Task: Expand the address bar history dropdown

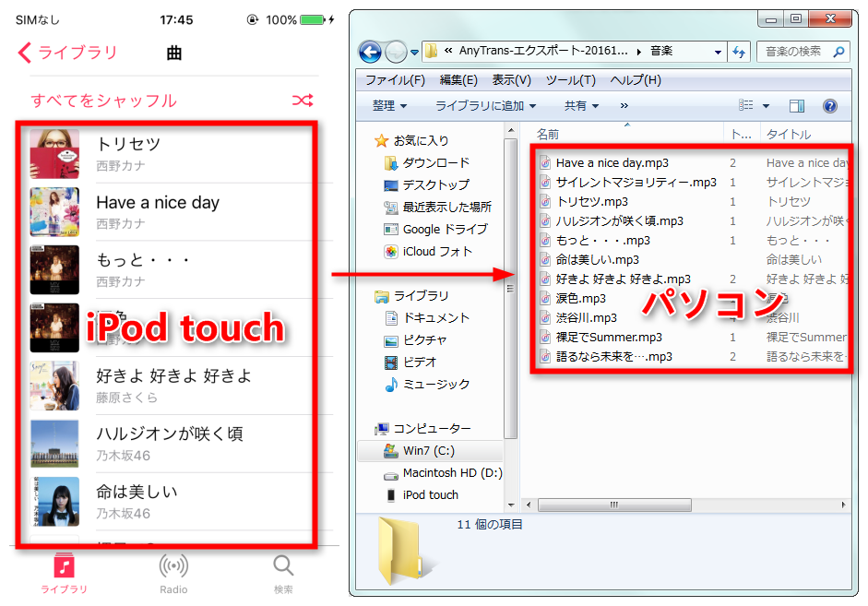Action: click(718, 52)
